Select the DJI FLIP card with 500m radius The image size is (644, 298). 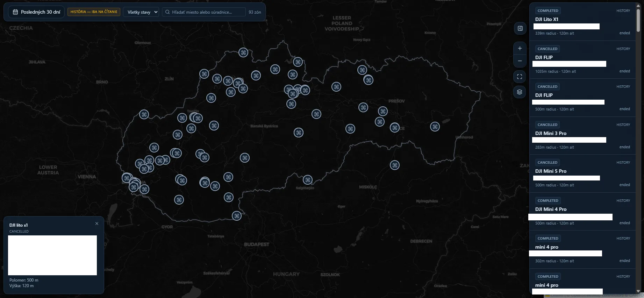582,98
